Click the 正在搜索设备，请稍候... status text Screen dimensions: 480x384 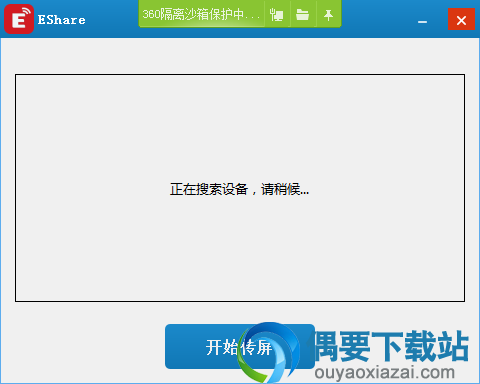click(239, 189)
